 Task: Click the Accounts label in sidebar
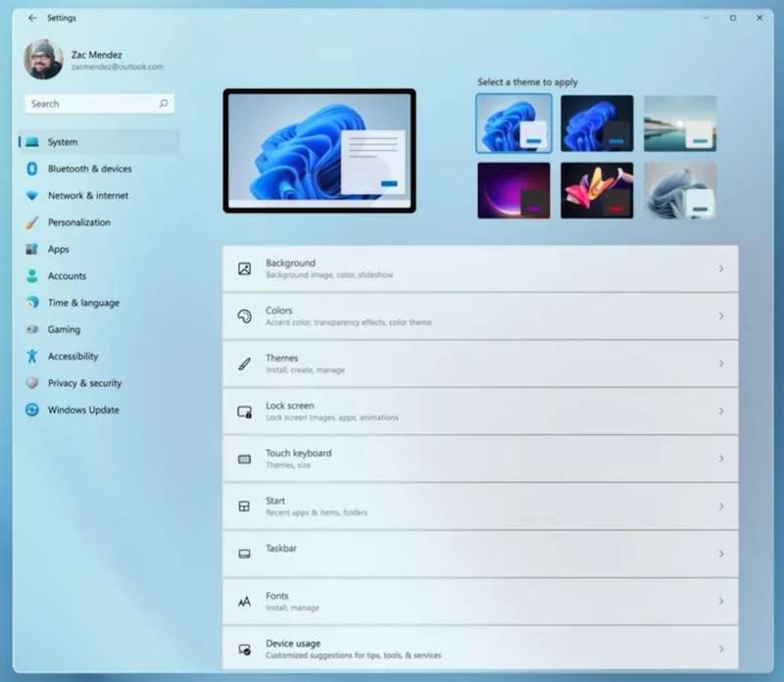point(67,276)
